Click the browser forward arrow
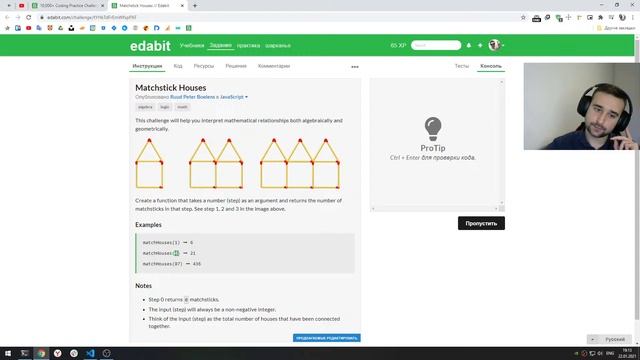The height and width of the screenshot is (360, 640). (x=18, y=18)
